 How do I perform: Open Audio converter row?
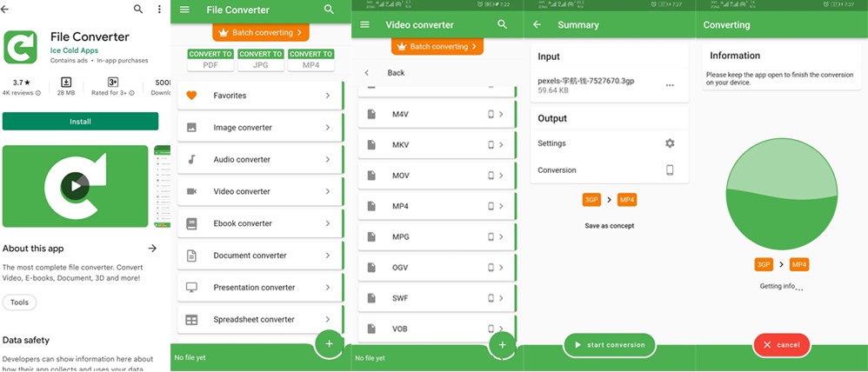click(x=260, y=159)
